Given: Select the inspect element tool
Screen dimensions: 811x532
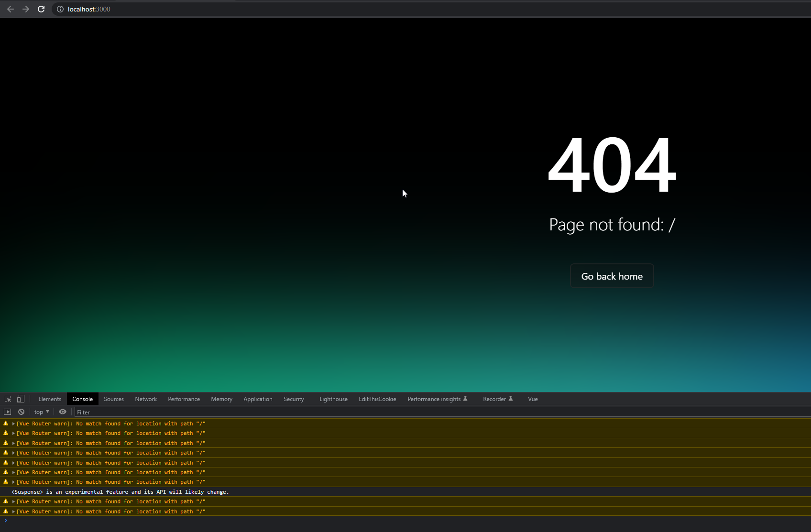Looking at the screenshot, I should tap(8, 399).
